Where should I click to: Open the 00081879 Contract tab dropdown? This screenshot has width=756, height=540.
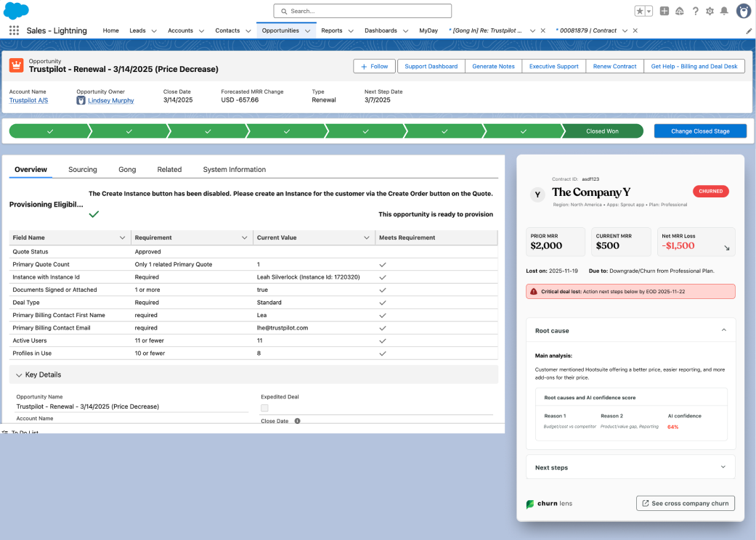pos(625,30)
